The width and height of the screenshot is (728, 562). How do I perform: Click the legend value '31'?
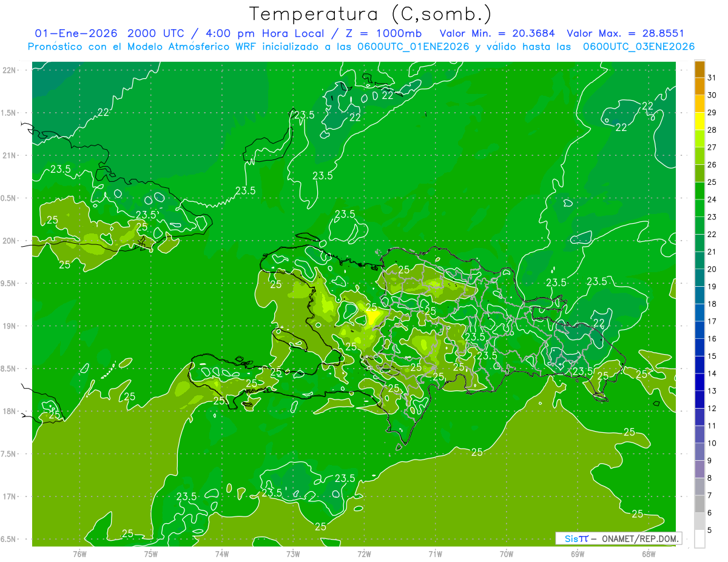(x=712, y=78)
